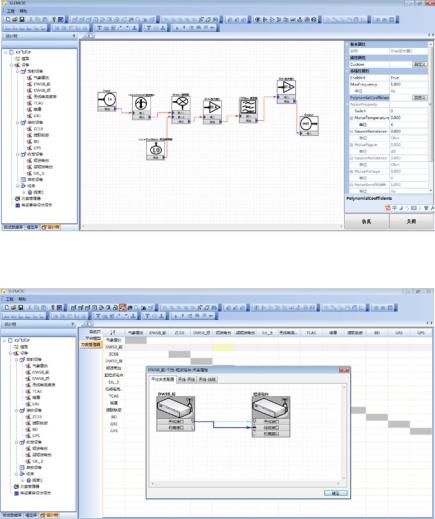Select the GPS item in the upper tree
This screenshot has width=435, height=519.
click(37, 148)
